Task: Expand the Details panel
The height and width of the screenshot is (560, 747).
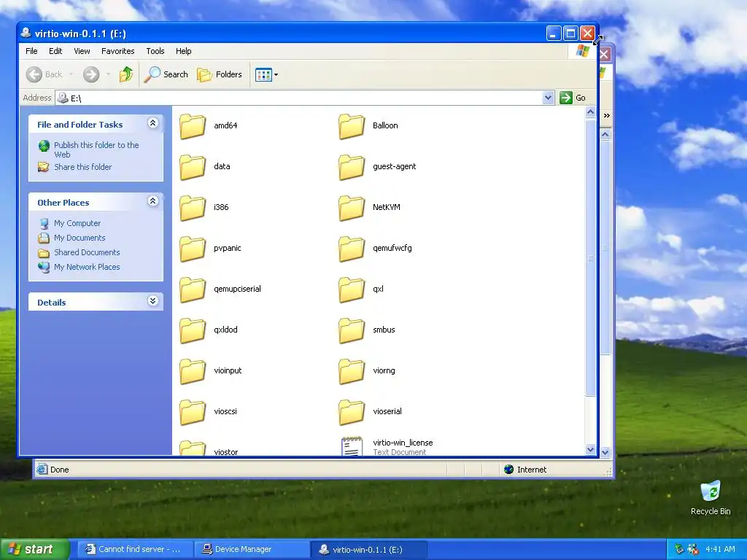Action: click(x=153, y=301)
